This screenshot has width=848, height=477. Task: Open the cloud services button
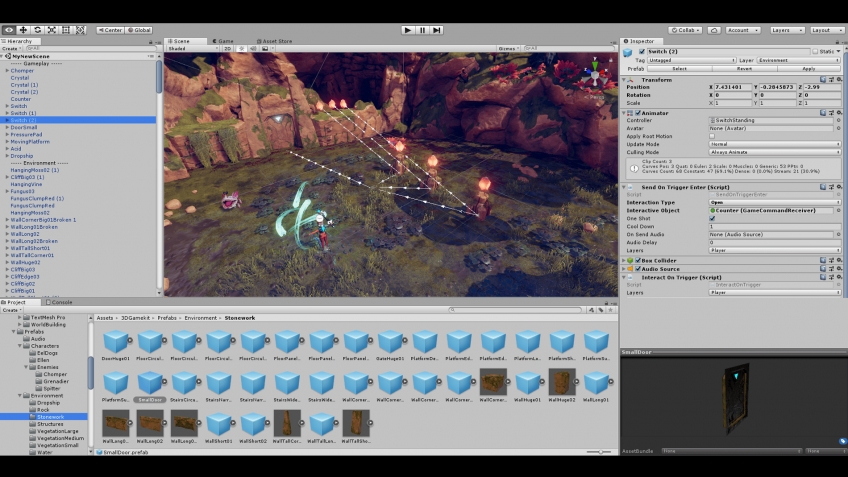(714, 30)
